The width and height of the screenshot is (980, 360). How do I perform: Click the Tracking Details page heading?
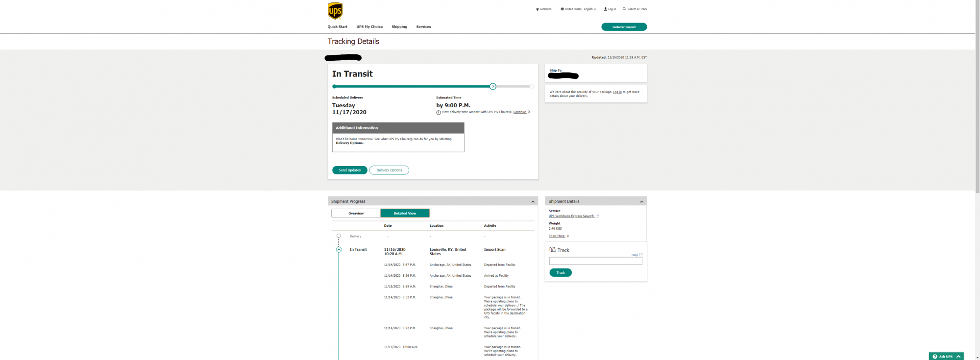click(353, 42)
